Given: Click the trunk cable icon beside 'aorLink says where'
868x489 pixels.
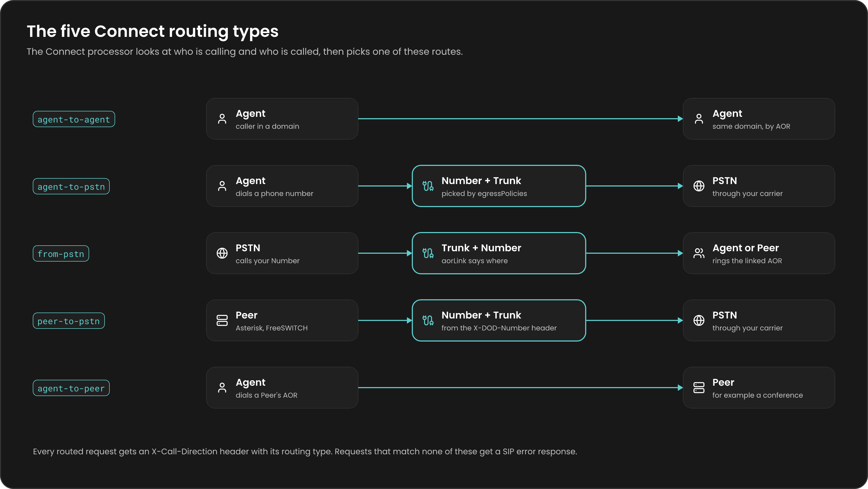Looking at the screenshot, I should tap(428, 253).
